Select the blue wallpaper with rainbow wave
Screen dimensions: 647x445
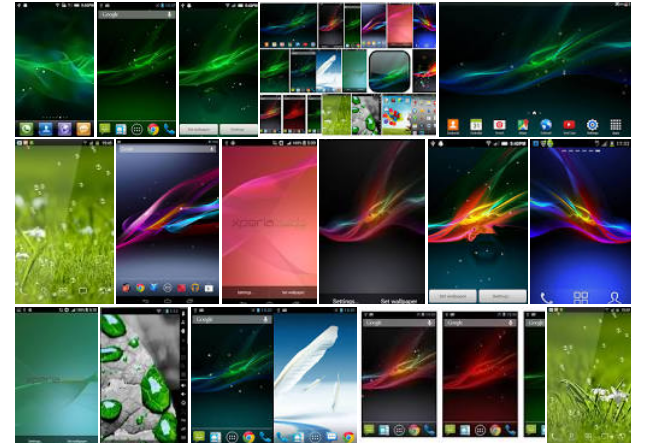pyautogui.click(x=580, y=222)
